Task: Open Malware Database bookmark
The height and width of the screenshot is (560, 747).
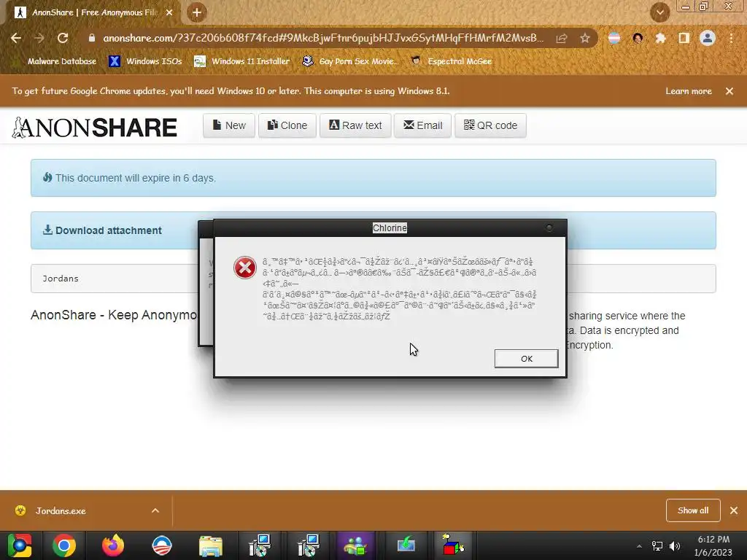Action: click(x=56, y=61)
